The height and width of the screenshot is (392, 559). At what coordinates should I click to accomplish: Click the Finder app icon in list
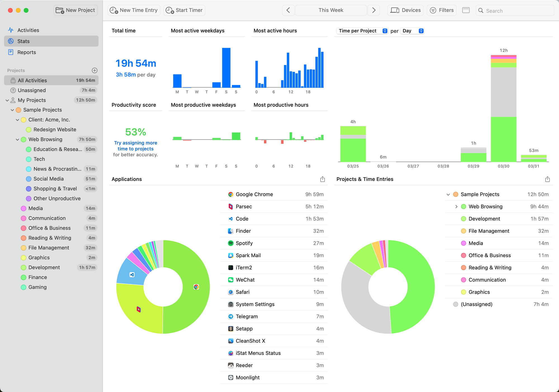click(231, 231)
